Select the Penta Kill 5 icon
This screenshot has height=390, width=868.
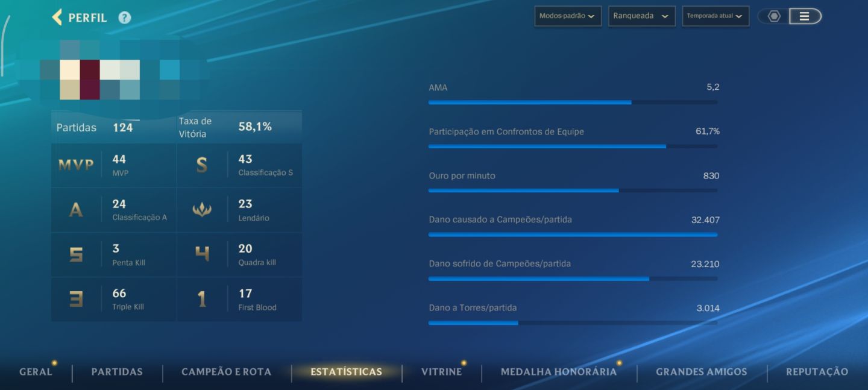coord(76,254)
